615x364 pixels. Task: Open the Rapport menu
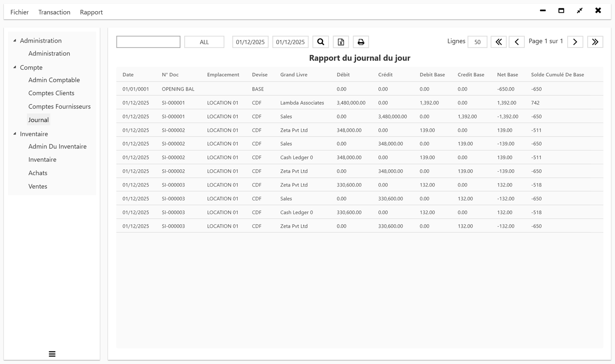(91, 12)
